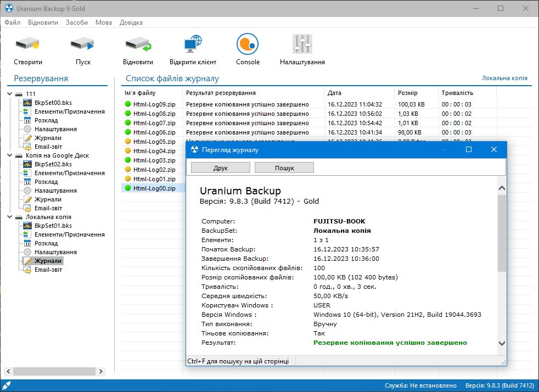This screenshot has width=539, height=392.
Task: Collapse the 111 backup set node
Action: (x=10, y=94)
